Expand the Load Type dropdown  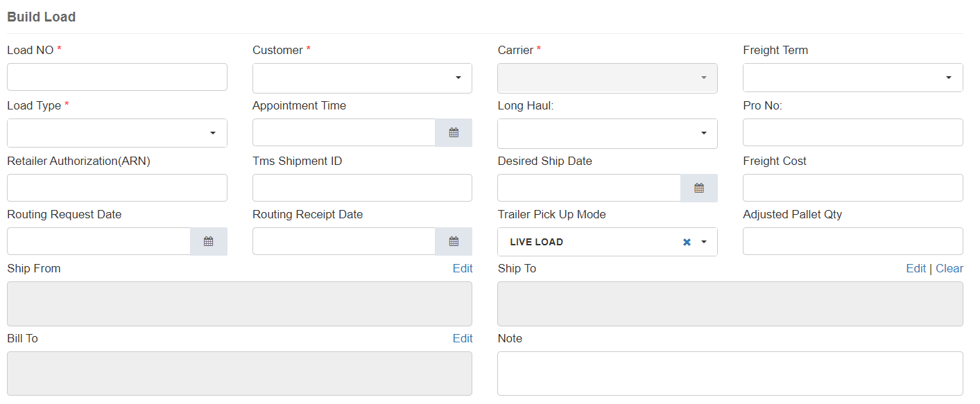click(213, 133)
